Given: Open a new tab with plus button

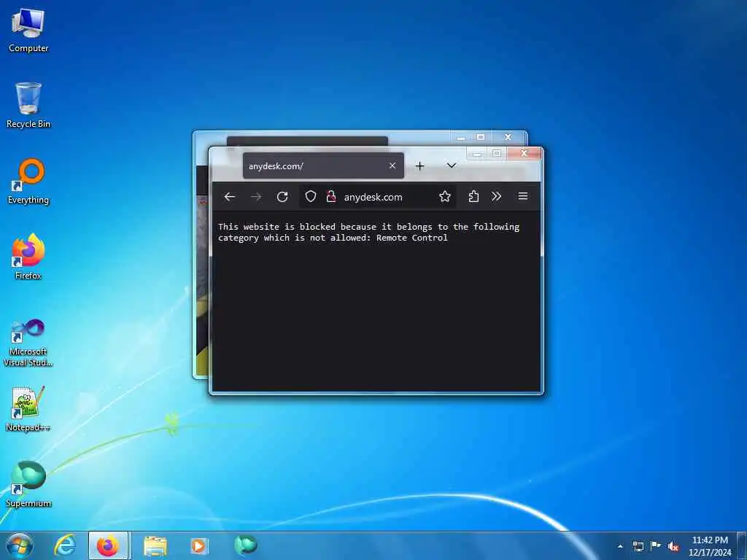Looking at the screenshot, I should pos(419,166).
